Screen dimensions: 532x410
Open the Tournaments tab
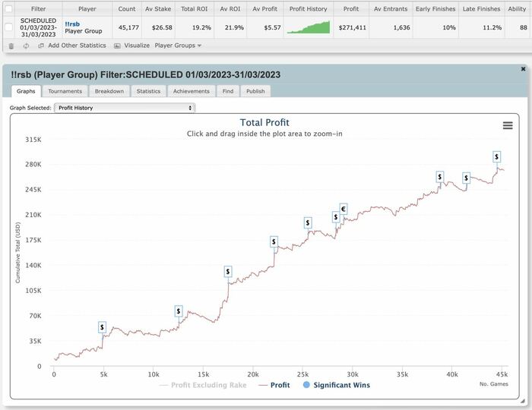[x=65, y=91]
